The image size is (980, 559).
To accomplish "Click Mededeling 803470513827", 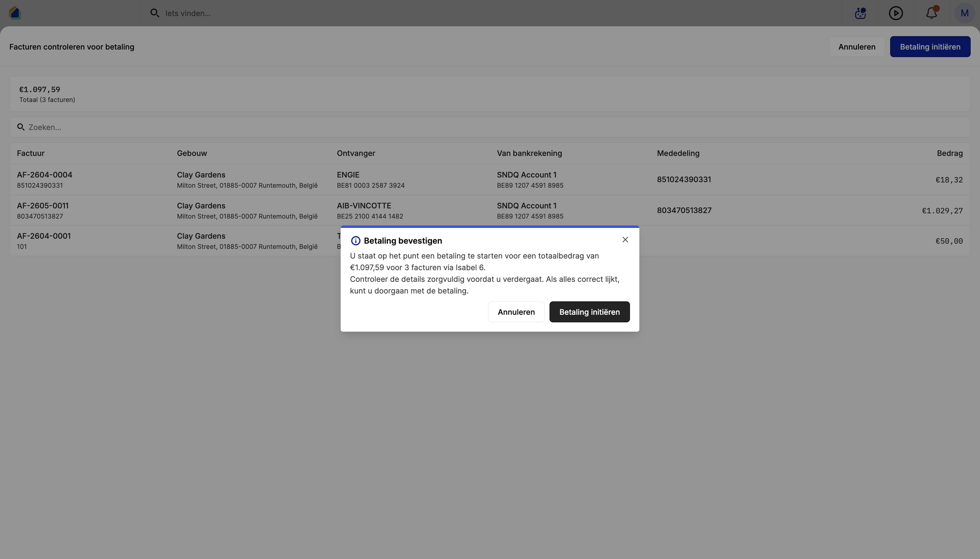I will [x=684, y=210].
